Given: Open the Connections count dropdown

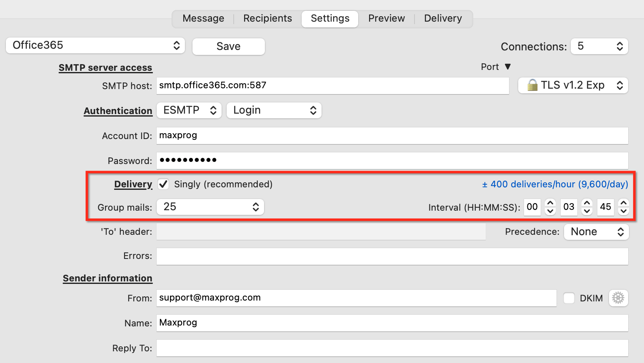Looking at the screenshot, I should [x=599, y=46].
